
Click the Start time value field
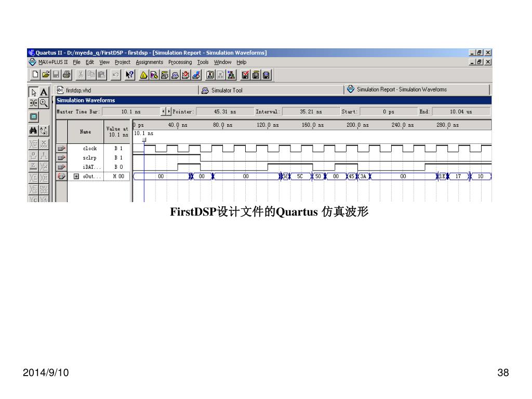tap(389, 112)
